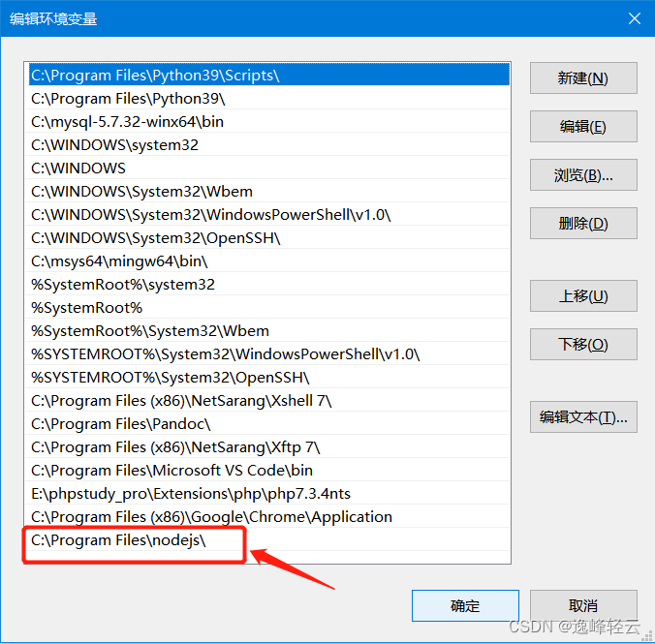The width and height of the screenshot is (655, 644).
Task: Select %SystemRoot%\System32\Wbem entry
Action: coord(269,331)
